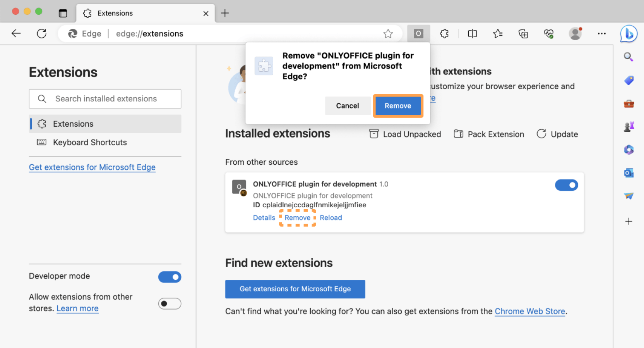Open the Browser essentials heart icon
Screen dimensions: 644x348
pyautogui.click(x=548, y=34)
